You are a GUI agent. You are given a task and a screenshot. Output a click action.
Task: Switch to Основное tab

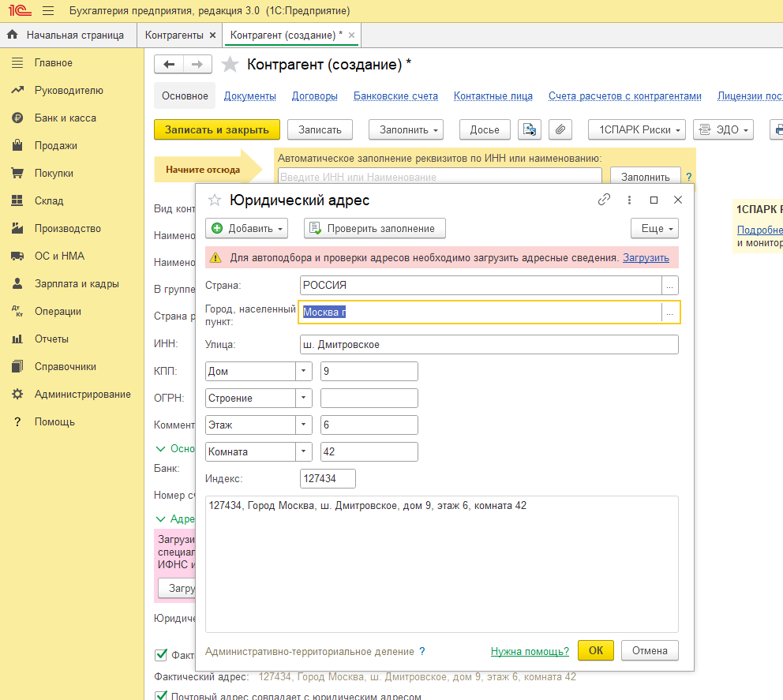point(185,95)
